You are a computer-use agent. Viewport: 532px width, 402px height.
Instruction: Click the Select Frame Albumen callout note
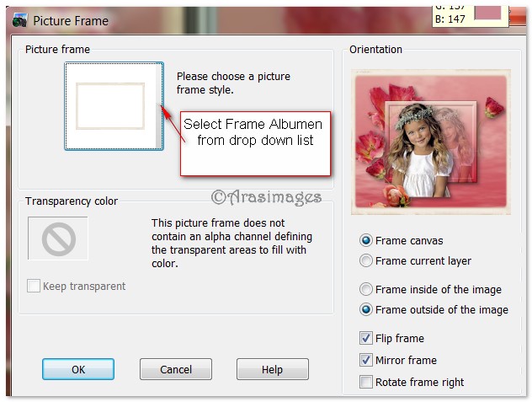tap(253, 131)
